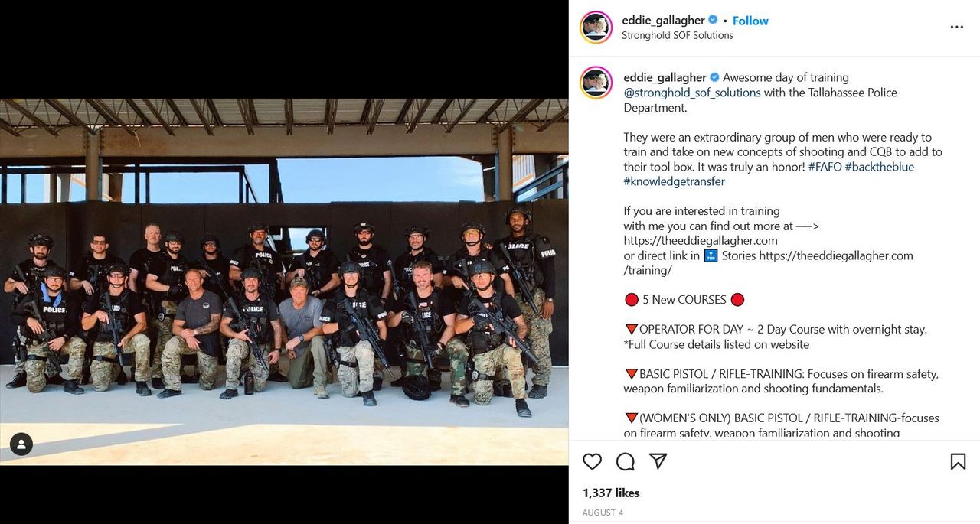Viewport: 980px width, 524px height.
Task: Open the #FAFO hashtag
Action: [825, 167]
